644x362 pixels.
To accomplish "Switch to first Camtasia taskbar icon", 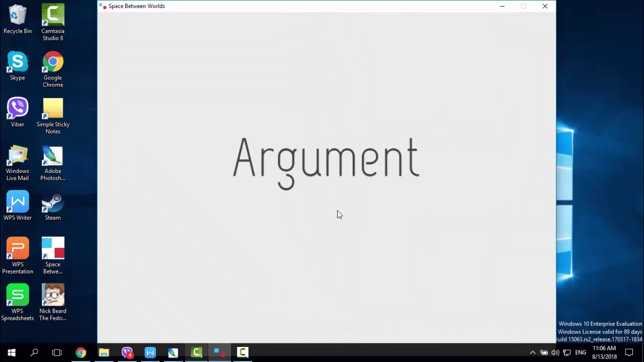I will pyautogui.click(x=196, y=352).
